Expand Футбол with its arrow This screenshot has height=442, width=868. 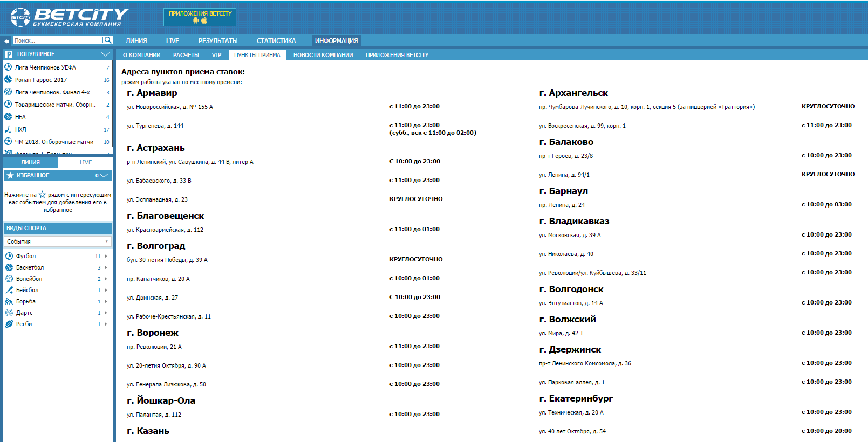pyautogui.click(x=106, y=256)
